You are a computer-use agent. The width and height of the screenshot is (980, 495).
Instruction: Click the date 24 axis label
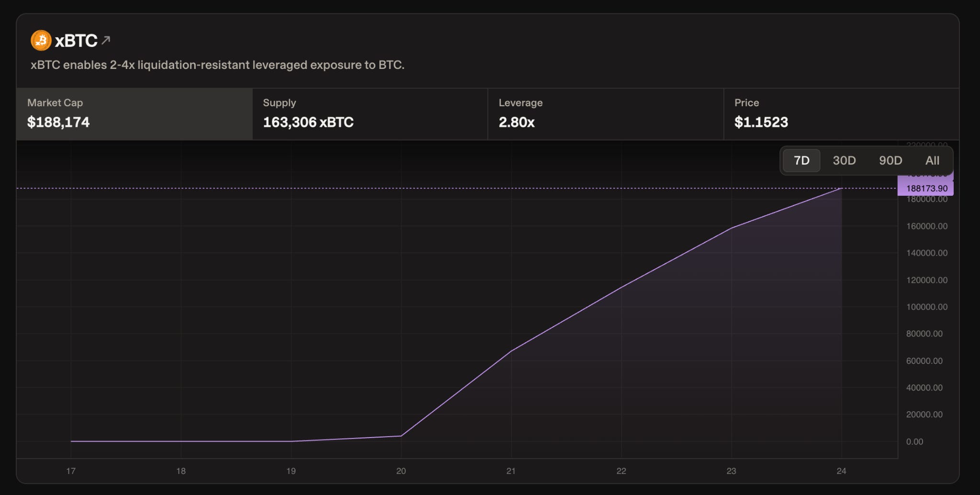click(x=841, y=471)
